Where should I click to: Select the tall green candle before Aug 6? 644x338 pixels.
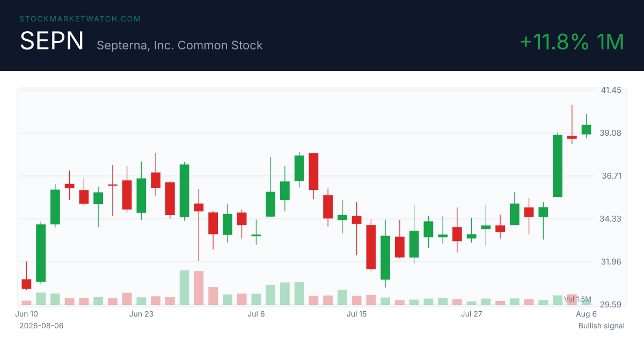coord(558,166)
